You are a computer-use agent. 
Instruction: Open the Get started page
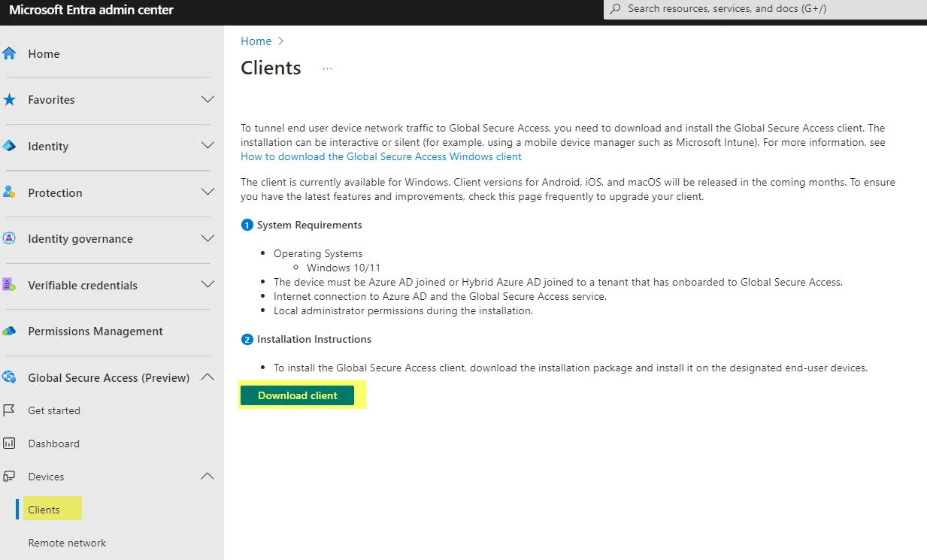click(54, 410)
